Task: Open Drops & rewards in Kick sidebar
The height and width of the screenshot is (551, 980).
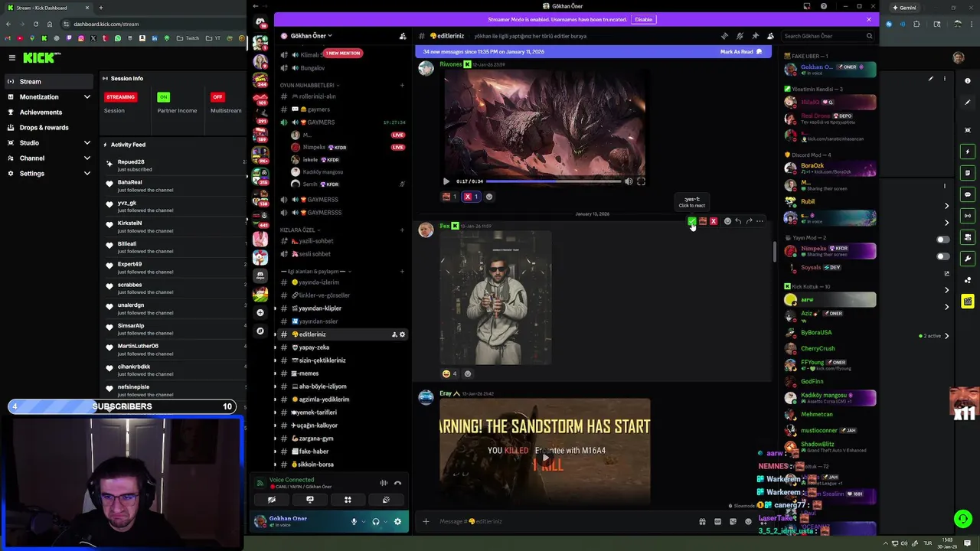Action: pyautogui.click(x=49, y=128)
